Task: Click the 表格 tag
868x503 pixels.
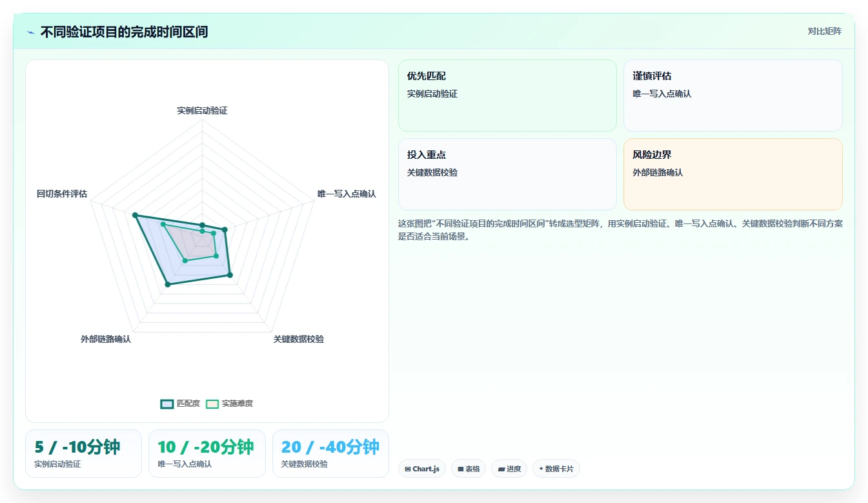Action: coord(469,469)
